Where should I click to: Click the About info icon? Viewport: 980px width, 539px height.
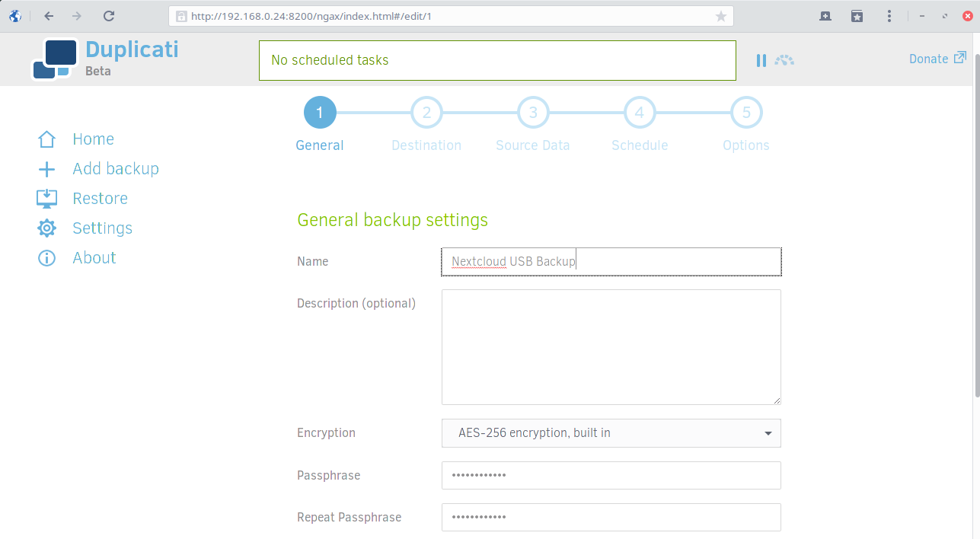46,258
